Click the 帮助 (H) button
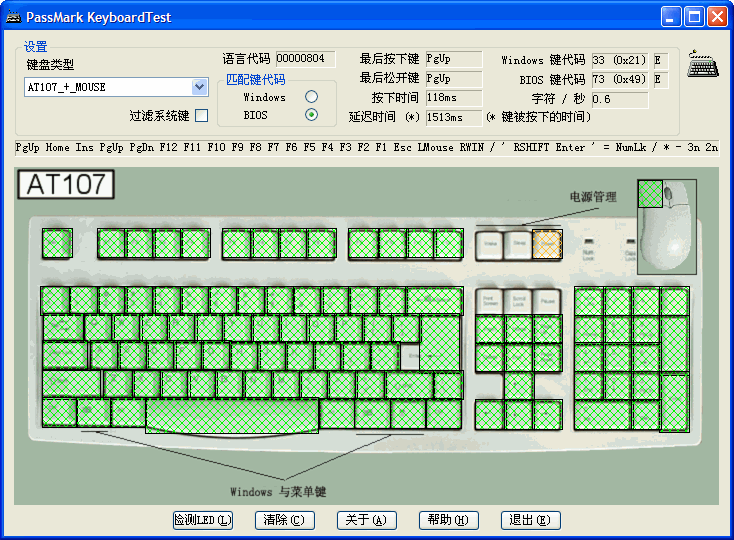 pyautogui.click(x=448, y=520)
